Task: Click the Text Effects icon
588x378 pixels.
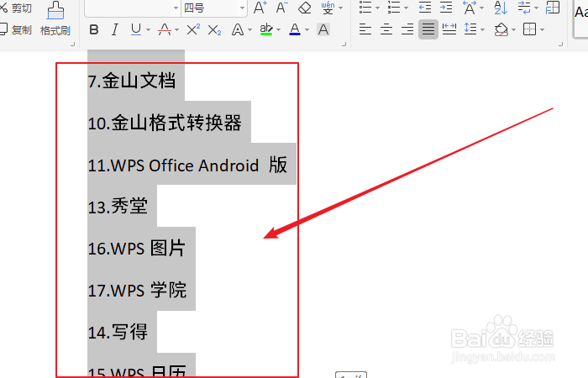Action: (x=238, y=29)
